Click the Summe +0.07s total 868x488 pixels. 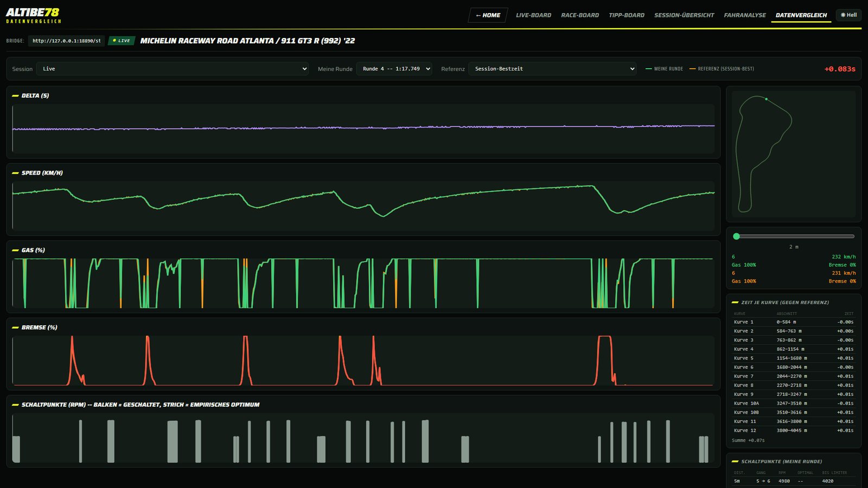(748, 440)
